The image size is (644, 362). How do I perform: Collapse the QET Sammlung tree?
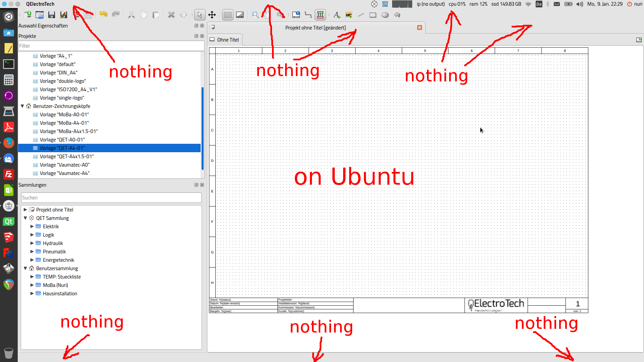click(x=25, y=218)
